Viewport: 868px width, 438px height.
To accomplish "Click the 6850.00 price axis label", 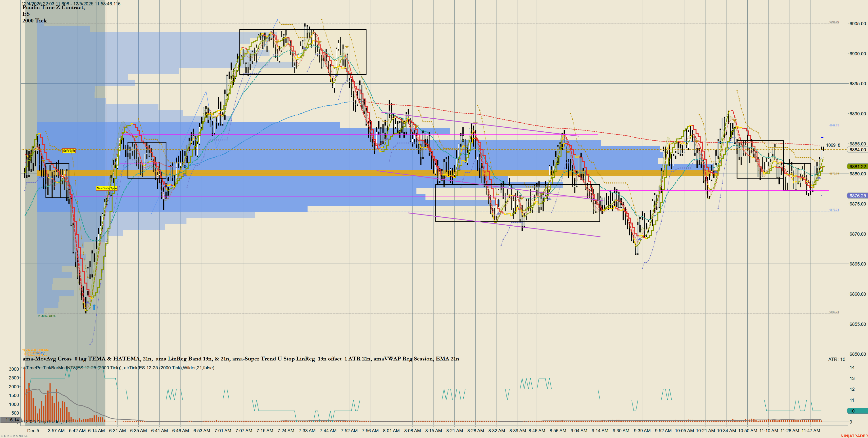I will [x=858, y=354].
